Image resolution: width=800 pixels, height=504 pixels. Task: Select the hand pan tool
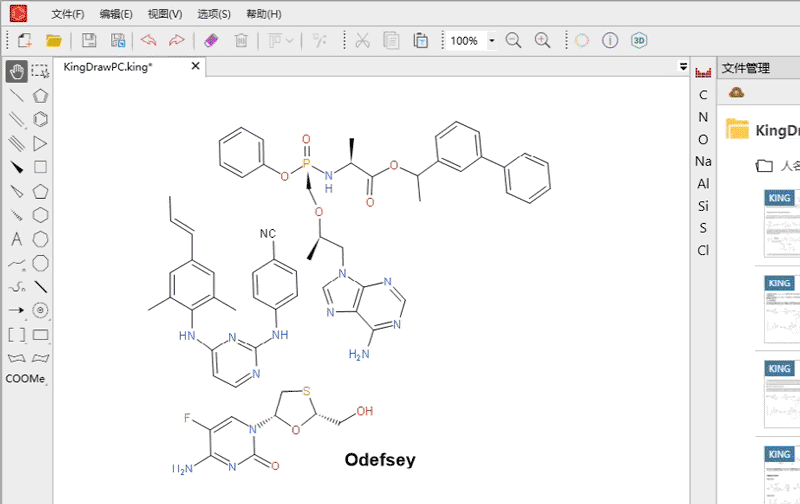click(17, 71)
